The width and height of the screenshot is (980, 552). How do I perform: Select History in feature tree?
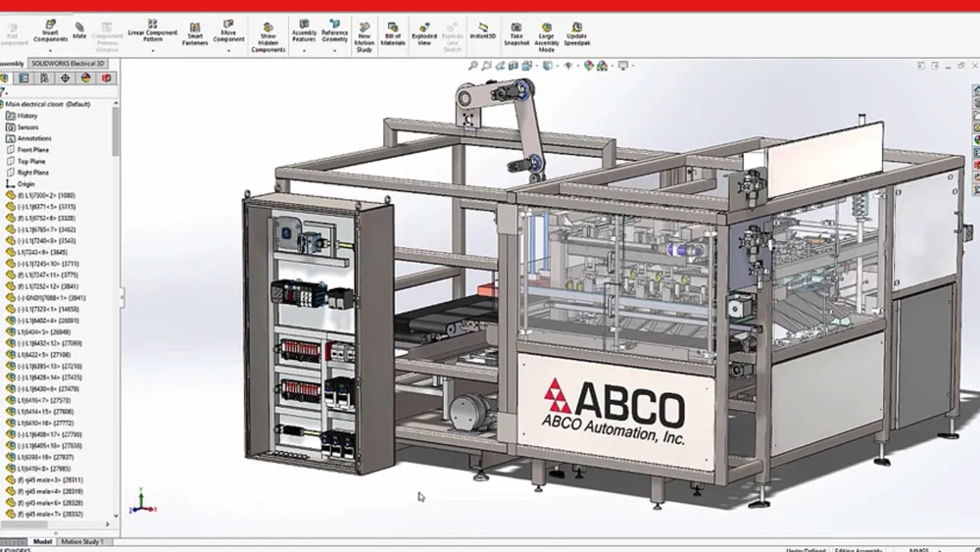point(22,116)
